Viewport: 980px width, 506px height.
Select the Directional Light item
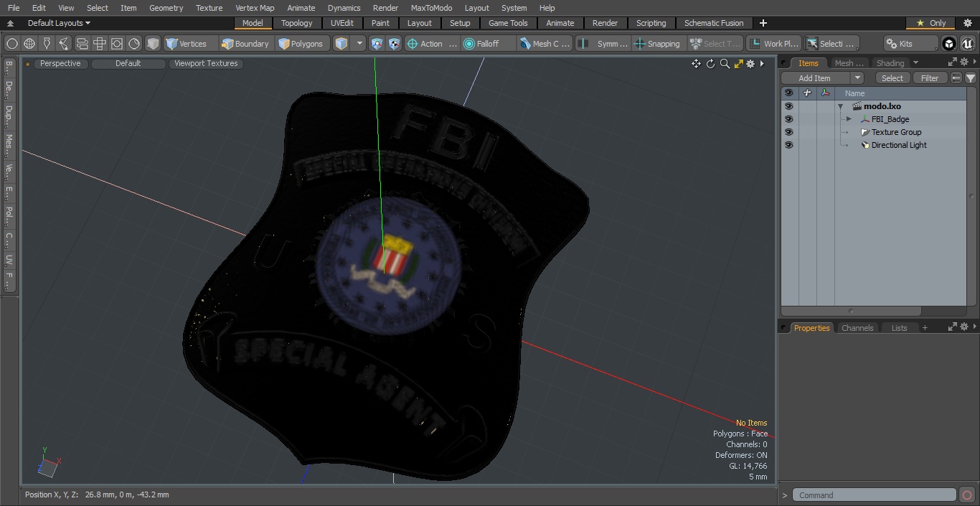point(899,145)
